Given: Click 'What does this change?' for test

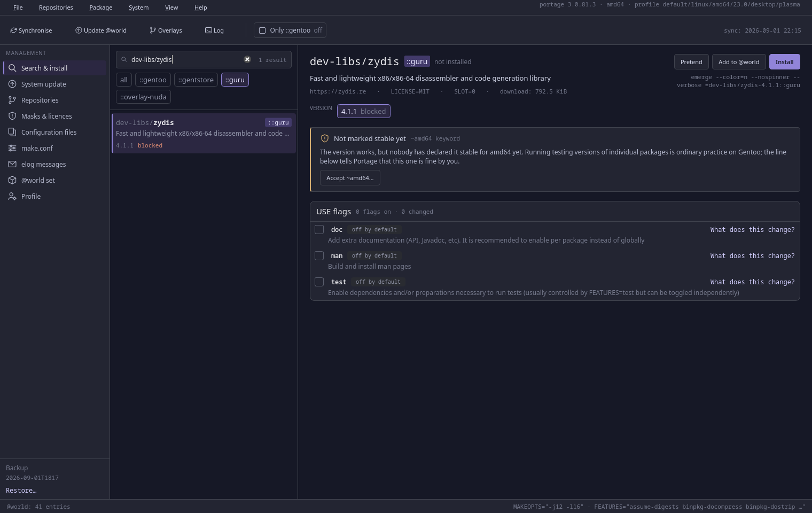Looking at the screenshot, I should tap(752, 282).
